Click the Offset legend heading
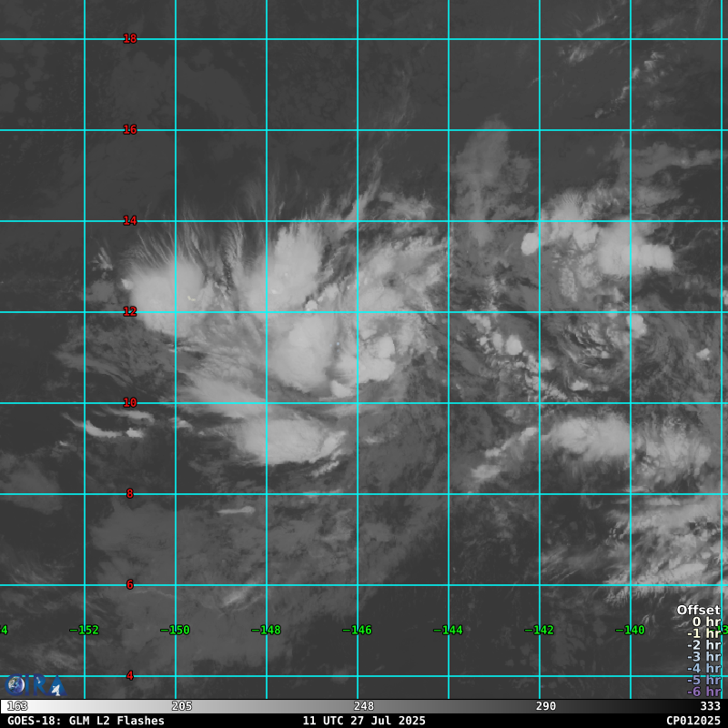 tap(698, 610)
